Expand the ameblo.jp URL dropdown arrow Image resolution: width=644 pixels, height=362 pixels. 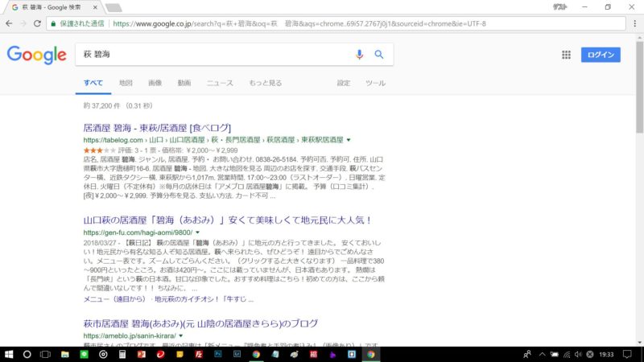(180, 335)
